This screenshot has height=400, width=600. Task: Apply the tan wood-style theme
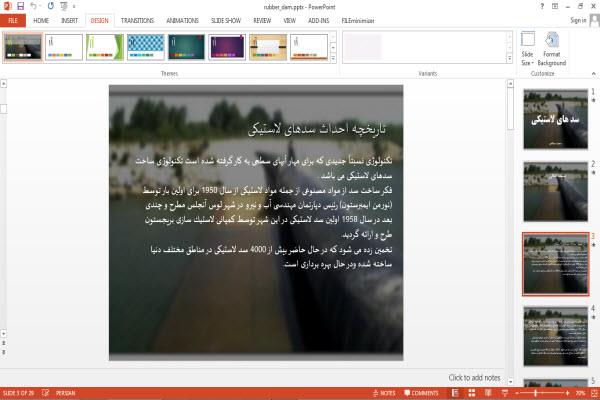coord(268,47)
